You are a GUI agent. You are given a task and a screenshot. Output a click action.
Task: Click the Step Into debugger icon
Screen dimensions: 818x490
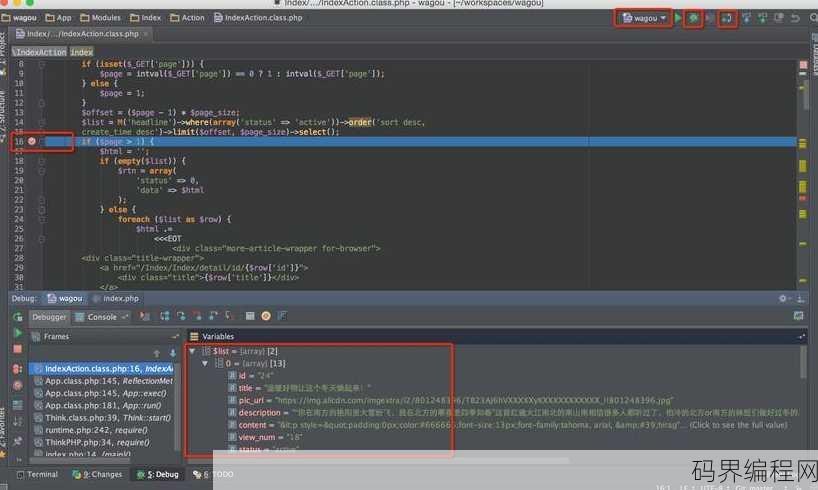tap(181, 316)
